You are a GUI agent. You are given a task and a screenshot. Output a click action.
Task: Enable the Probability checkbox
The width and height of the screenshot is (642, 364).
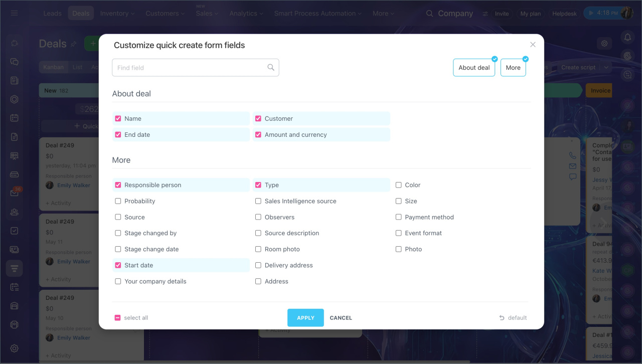[x=118, y=201]
